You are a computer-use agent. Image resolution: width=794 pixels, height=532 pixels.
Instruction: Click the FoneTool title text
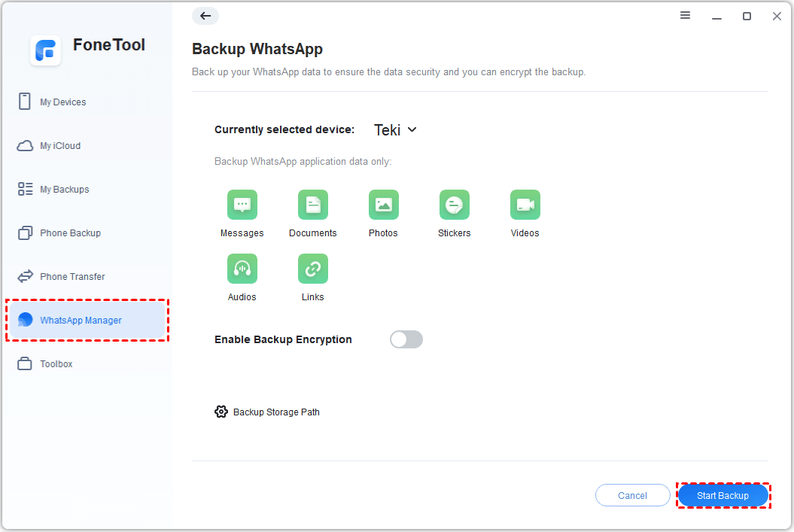point(109,45)
